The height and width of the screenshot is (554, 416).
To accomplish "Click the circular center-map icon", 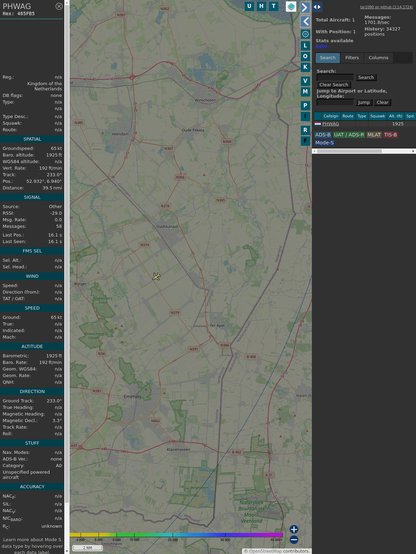I will point(305,34).
